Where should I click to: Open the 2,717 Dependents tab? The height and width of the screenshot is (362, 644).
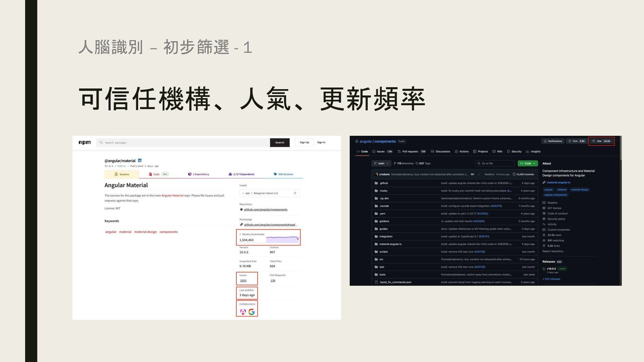pyautogui.click(x=241, y=174)
